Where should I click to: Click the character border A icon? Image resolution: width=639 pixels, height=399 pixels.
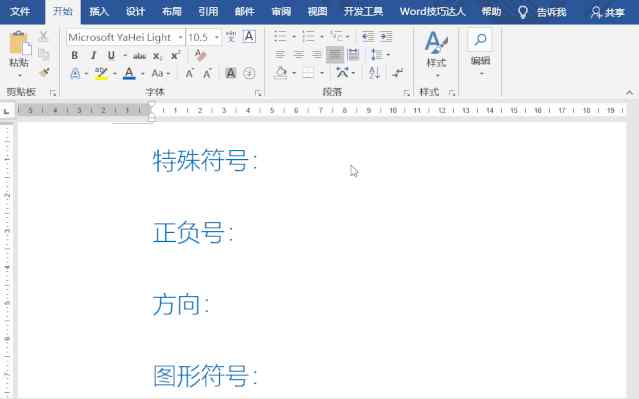tap(249, 36)
